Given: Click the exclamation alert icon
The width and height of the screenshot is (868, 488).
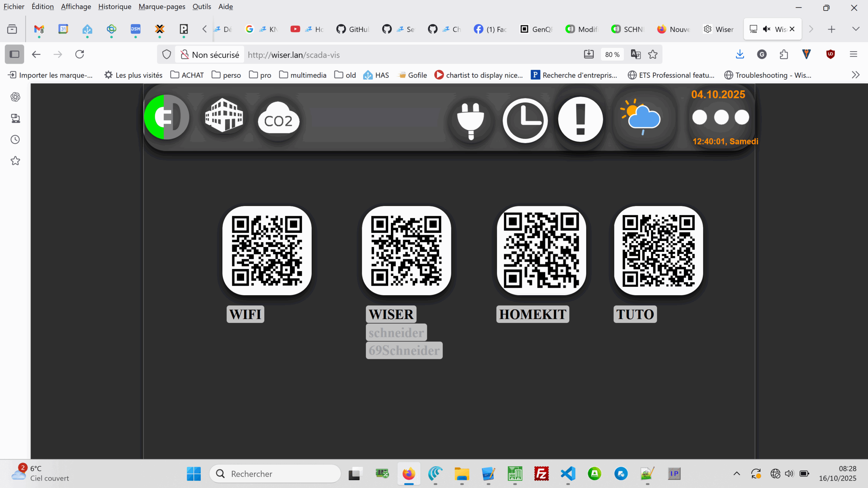Looking at the screenshot, I should 580,119.
